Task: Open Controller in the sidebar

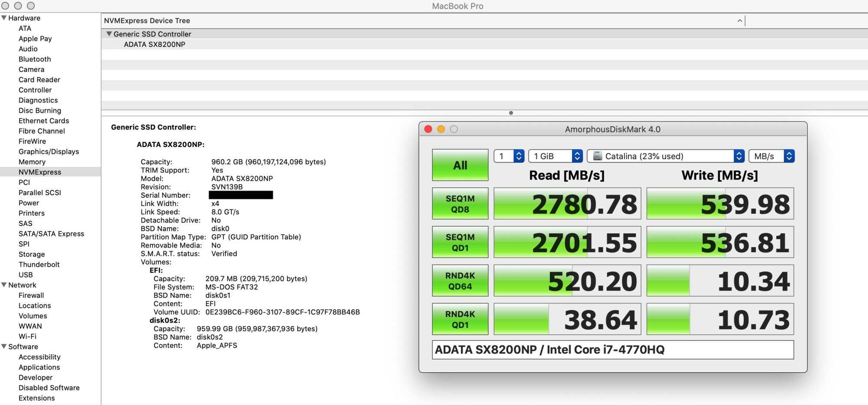Action: tap(35, 90)
